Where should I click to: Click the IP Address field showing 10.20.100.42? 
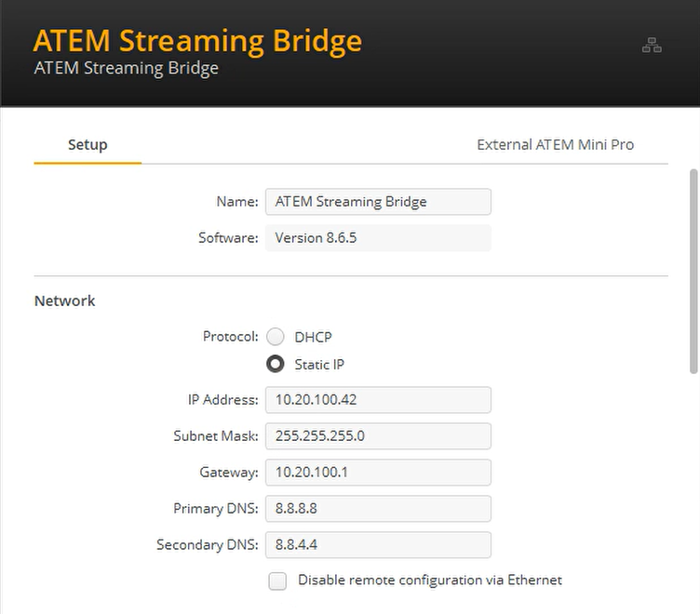(378, 400)
